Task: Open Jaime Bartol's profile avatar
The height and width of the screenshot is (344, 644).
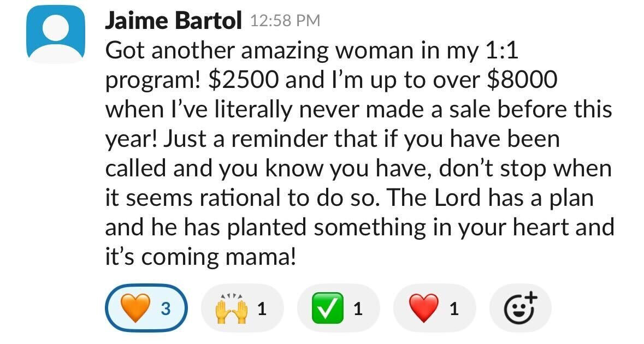Action: point(56,34)
